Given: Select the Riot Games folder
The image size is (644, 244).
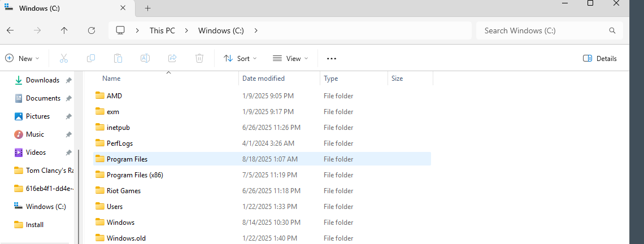Looking at the screenshot, I should (x=262, y=190).
